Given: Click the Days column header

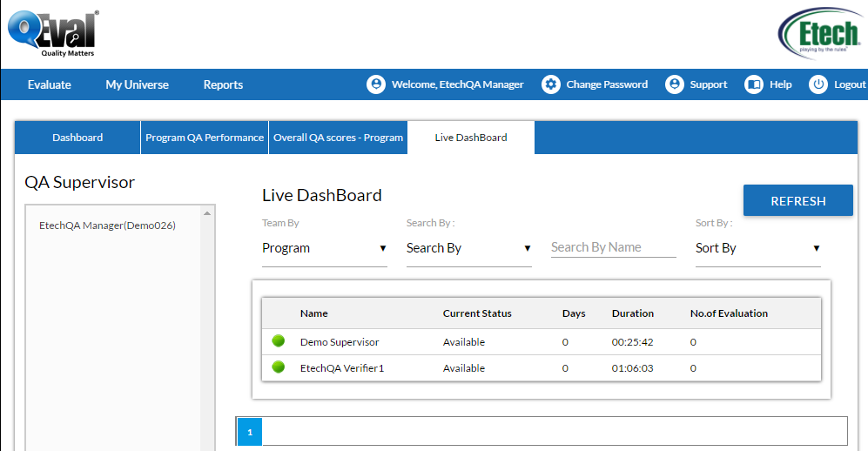Looking at the screenshot, I should click(x=574, y=313).
